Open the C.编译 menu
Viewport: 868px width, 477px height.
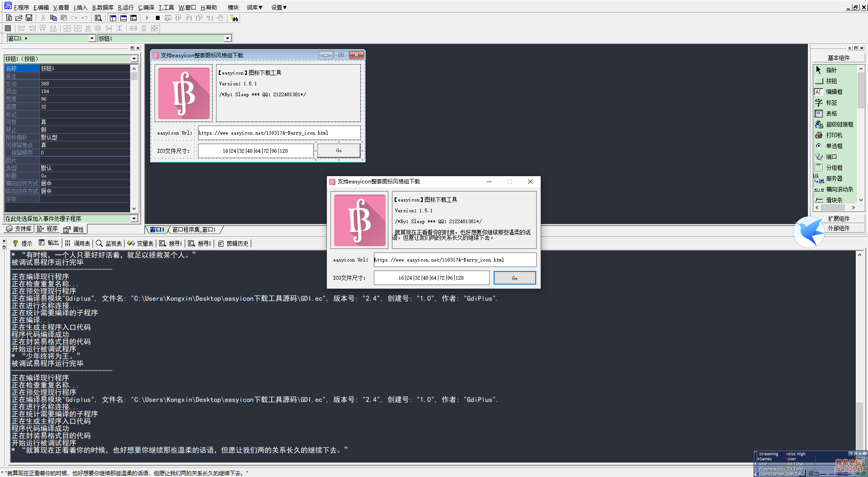click(x=146, y=7)
